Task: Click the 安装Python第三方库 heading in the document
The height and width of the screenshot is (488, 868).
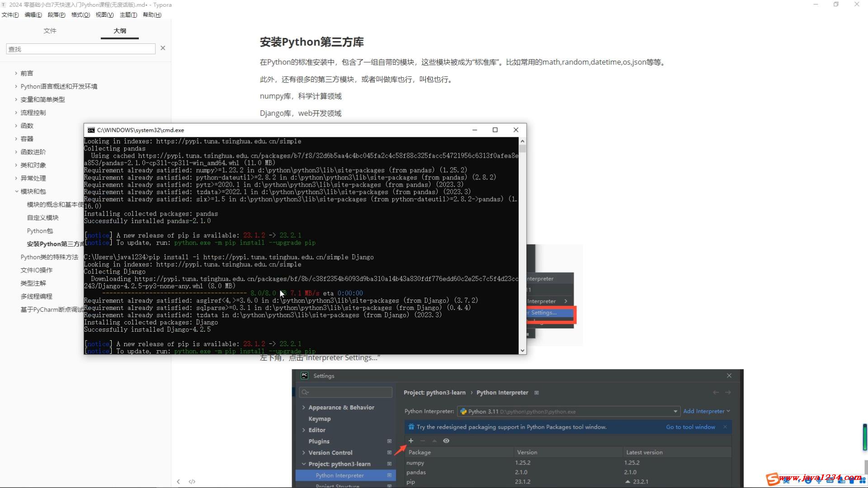Action: tap(311, 42)
